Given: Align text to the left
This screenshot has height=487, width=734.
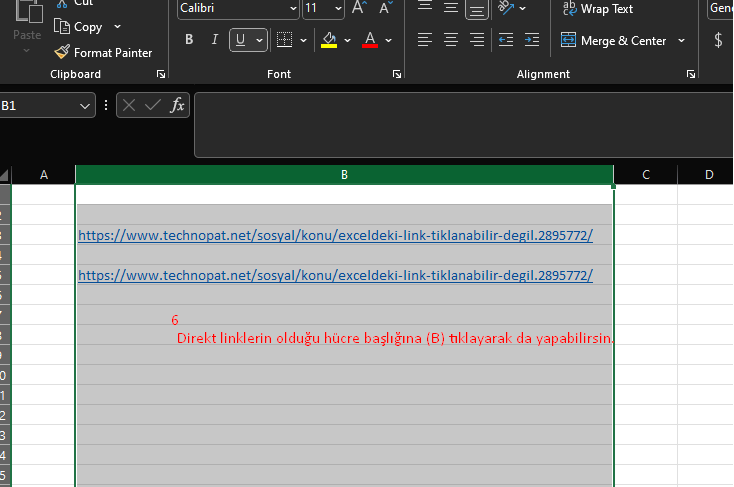Looking at the screenshot, I should coord(425,40).
